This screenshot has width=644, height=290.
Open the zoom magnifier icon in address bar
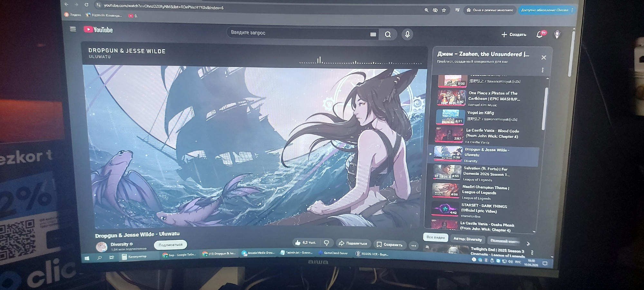(x=426, y=10)
